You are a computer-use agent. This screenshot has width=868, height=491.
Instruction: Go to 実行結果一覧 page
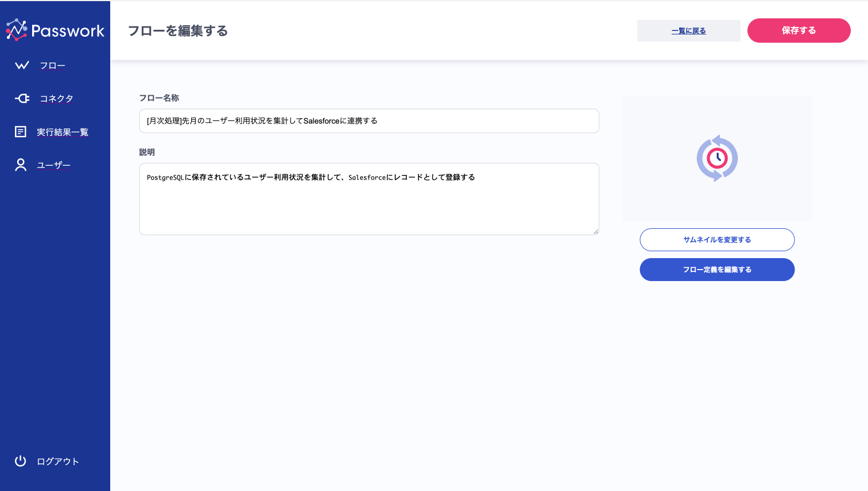62,133
